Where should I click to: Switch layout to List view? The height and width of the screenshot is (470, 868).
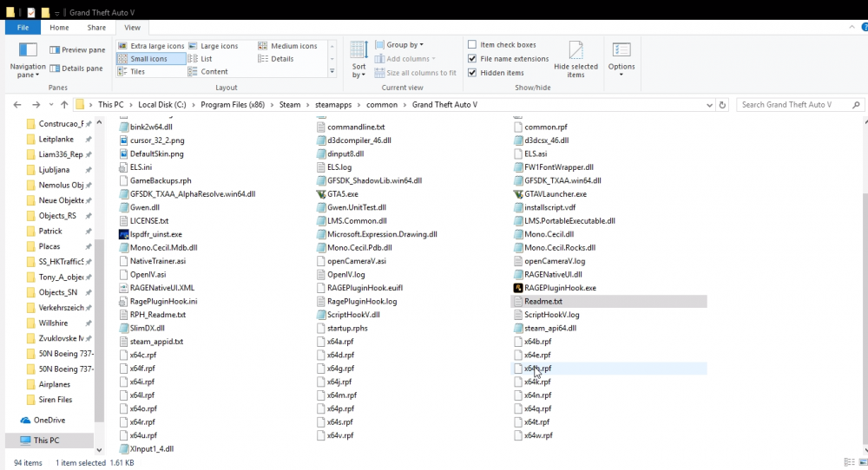coord(201,59)
